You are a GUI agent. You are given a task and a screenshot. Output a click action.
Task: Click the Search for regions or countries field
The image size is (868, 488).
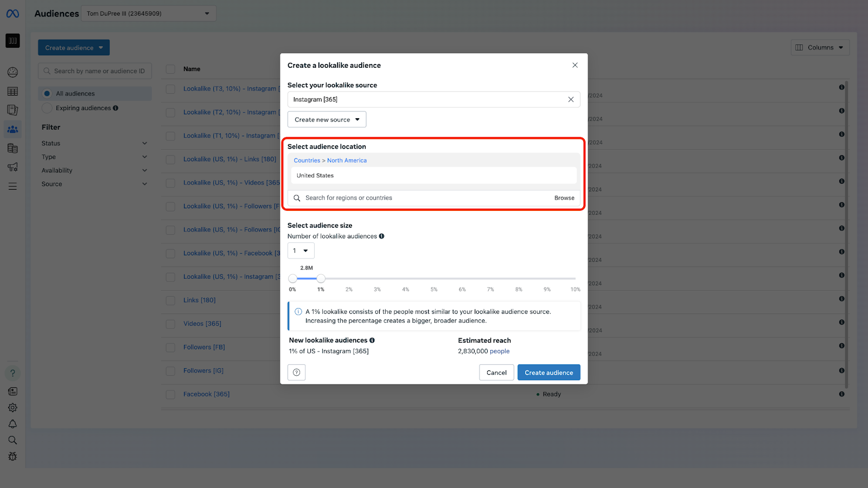(x=433, y=198)
